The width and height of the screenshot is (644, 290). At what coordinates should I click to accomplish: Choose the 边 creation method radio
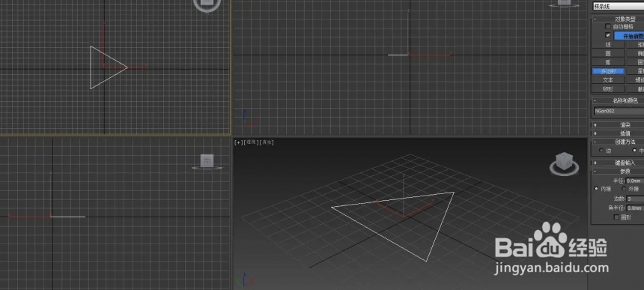click(602, 151)
